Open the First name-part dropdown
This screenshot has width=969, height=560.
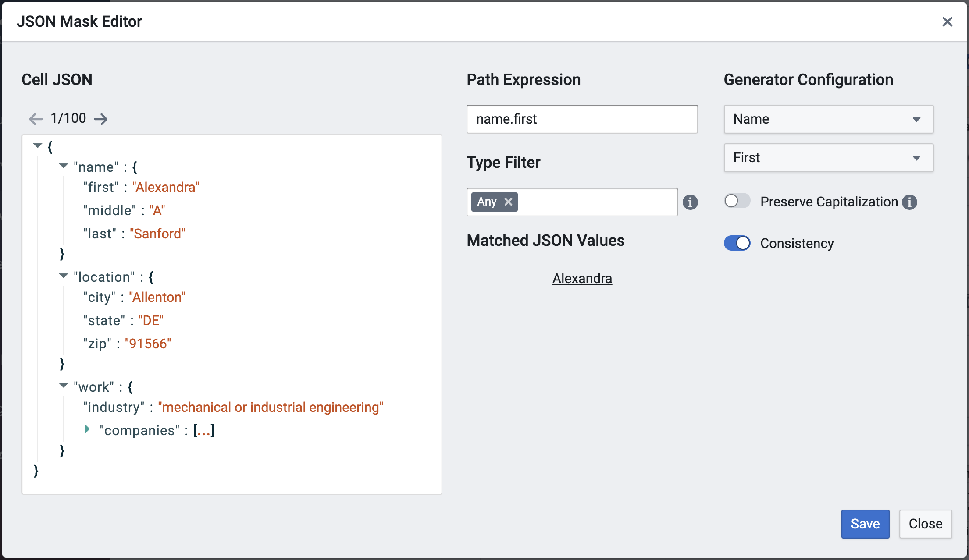(828, 158)
